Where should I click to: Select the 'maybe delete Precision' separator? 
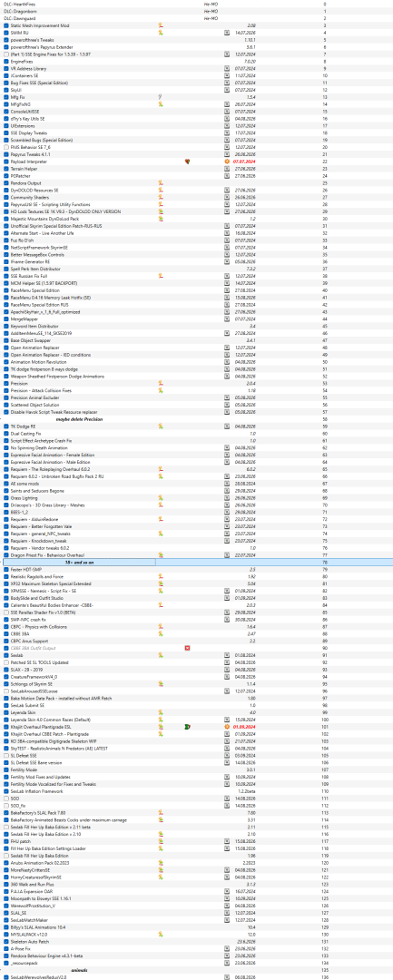click(79, 419)
